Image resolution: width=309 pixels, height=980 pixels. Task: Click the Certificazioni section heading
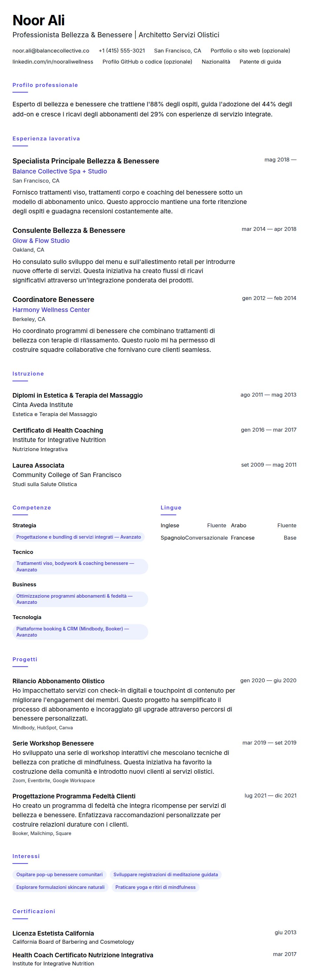coord(34,911)
